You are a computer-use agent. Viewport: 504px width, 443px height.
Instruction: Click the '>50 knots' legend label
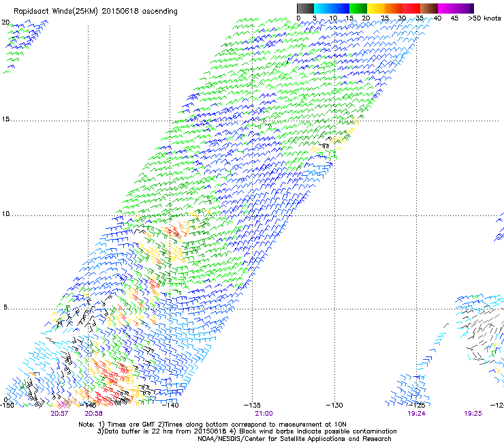(484, 18)
